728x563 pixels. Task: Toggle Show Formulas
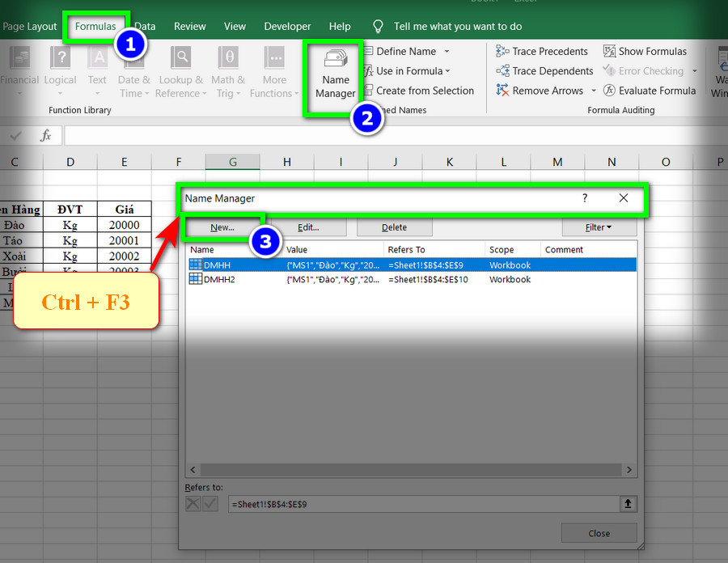(x=645, y=51)
